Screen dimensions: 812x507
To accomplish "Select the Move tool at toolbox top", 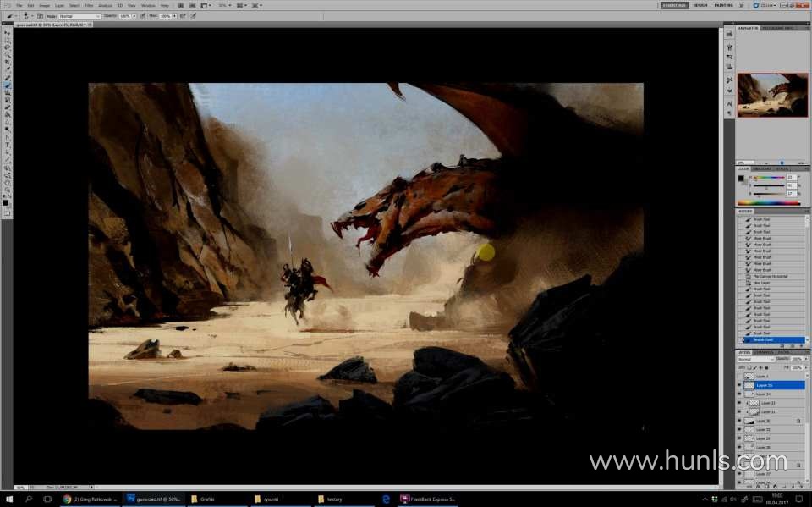I will 8,33.
